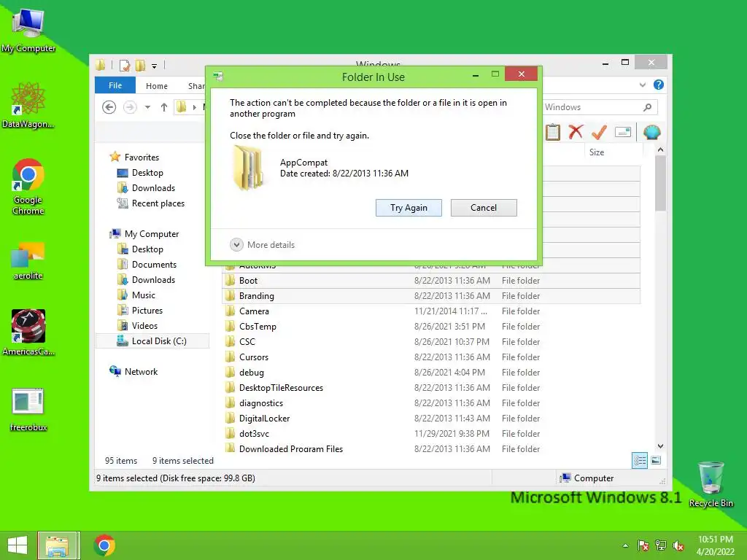
Task: Select the DigitalLocker folder row
Action: (430, 418)
